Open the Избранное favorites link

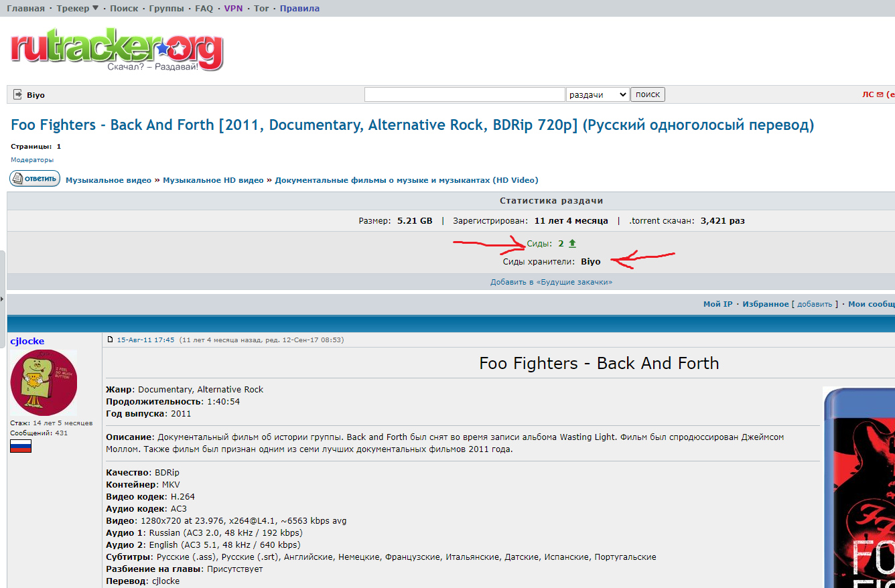coord(766,304)
